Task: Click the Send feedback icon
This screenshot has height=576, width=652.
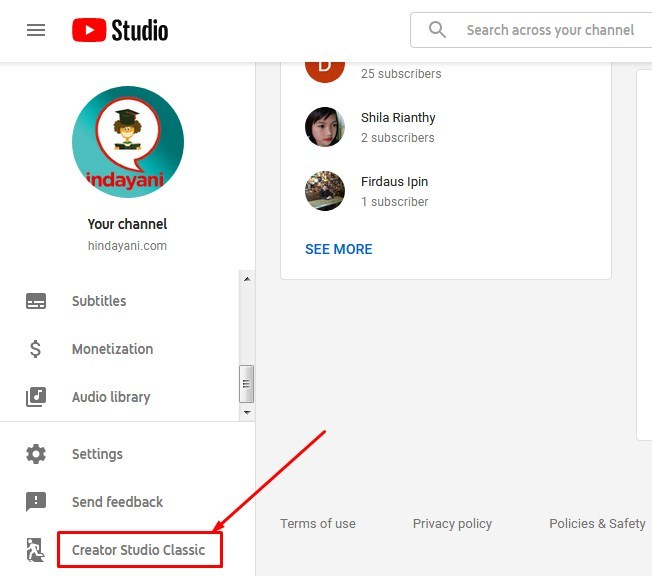Action: pyautogui.click(x=36, y=502)
